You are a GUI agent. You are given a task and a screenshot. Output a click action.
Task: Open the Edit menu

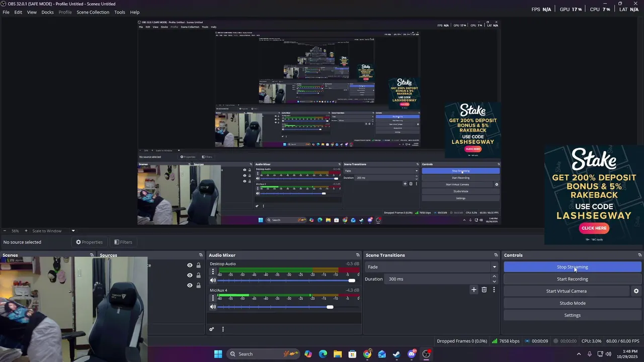[18, 12]
